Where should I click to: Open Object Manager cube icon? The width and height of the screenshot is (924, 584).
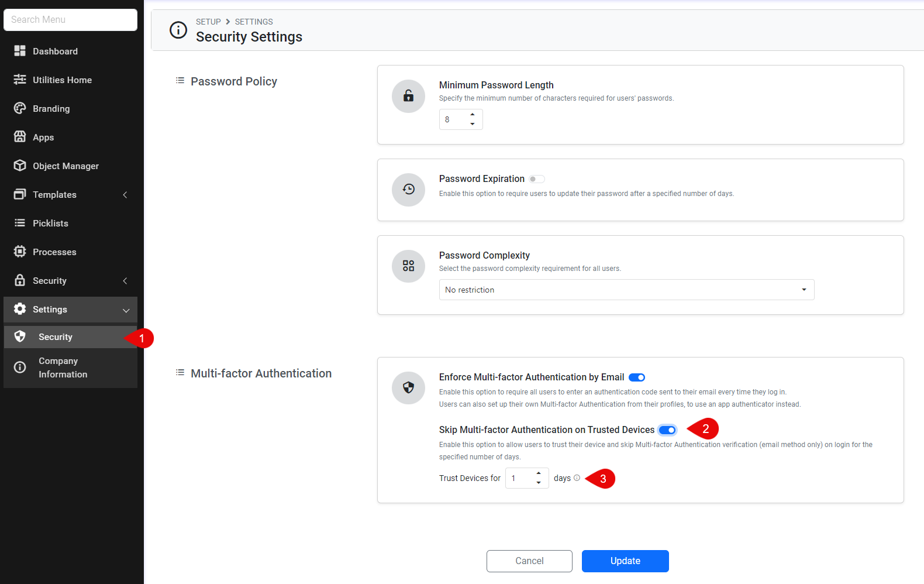pos(20,166)
